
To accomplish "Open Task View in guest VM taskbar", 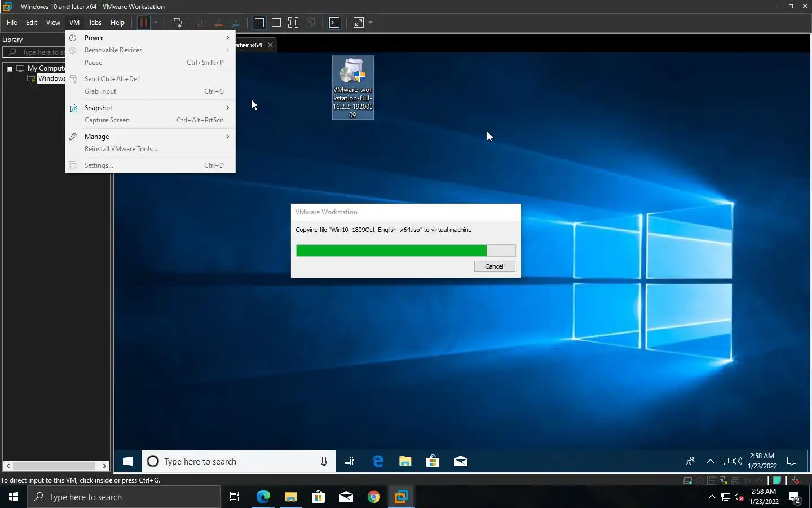I will [x=349, y=462].
